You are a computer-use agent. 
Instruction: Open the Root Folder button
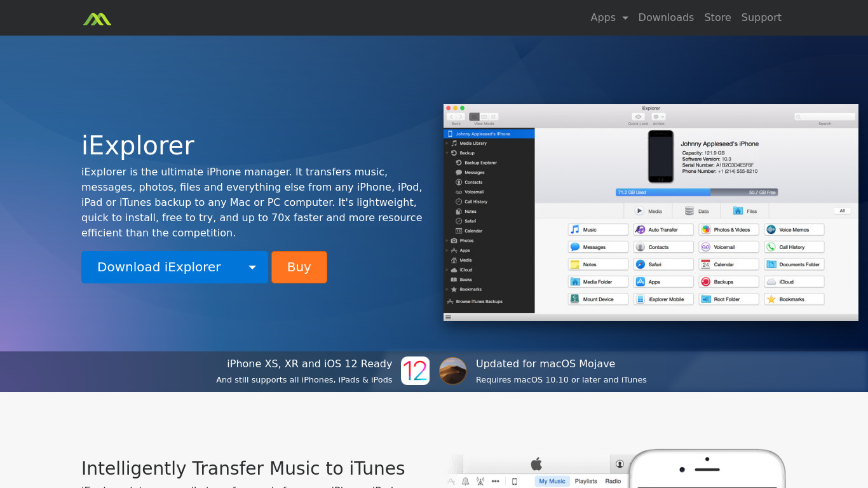[x=729, y=299]
